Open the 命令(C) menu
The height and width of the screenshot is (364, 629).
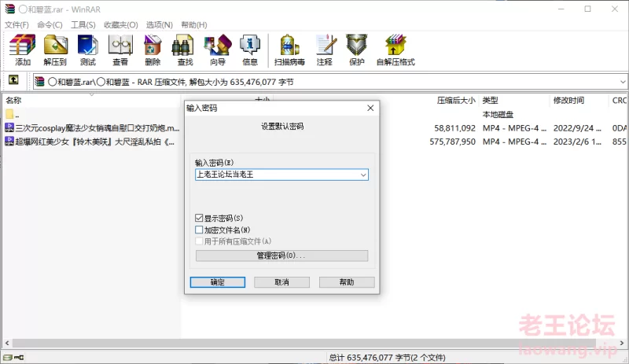click(50, 25)
